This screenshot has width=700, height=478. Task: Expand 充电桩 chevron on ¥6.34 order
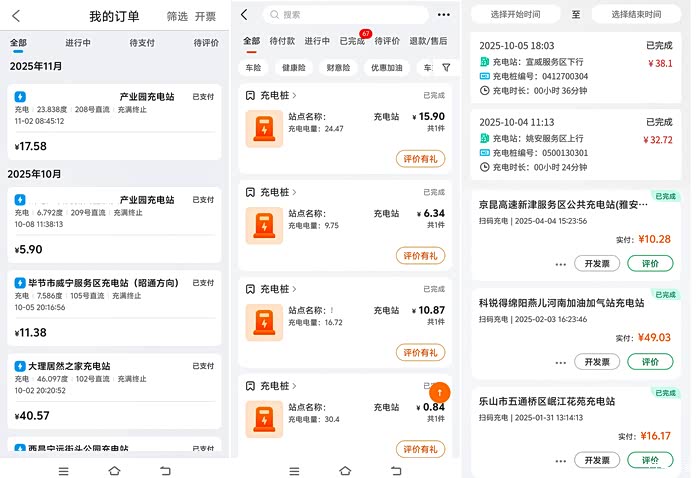pos(294,192)
